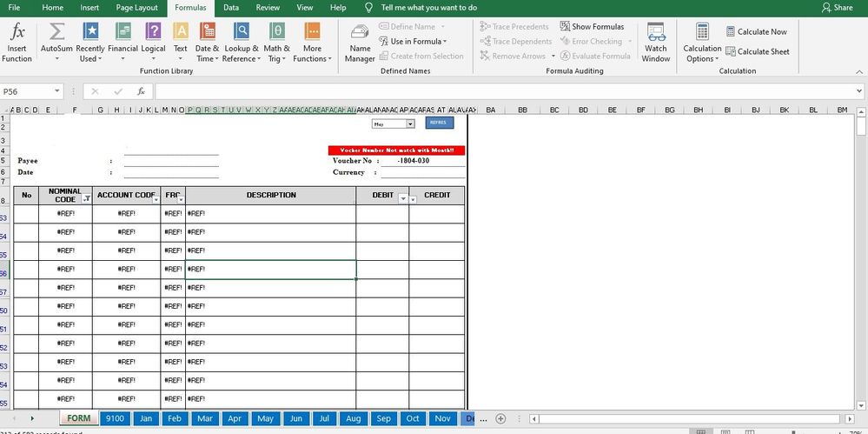Click the red Voucher Number warning banner
This screenshot has width=868, height=434.
[396, 150]
